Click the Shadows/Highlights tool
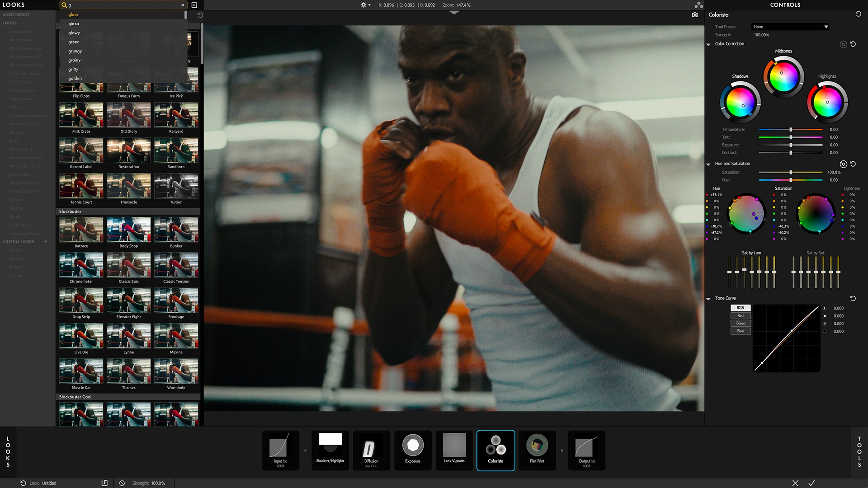868x488 pixels. click(330, 450)
